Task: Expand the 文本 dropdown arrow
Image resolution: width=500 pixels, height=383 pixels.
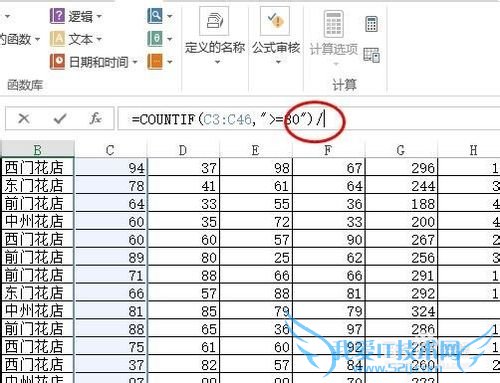Action: 99,39
